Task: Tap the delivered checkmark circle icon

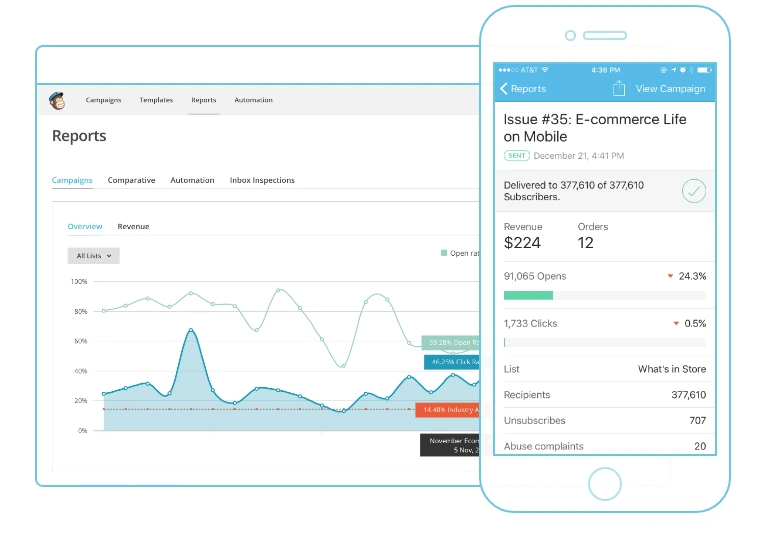Action: click(694, 191)
